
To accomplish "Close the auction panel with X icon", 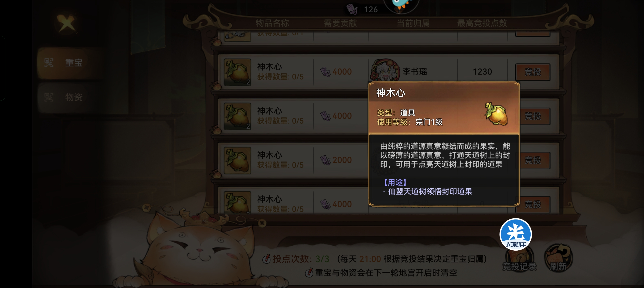I will [x=66, y=23].
